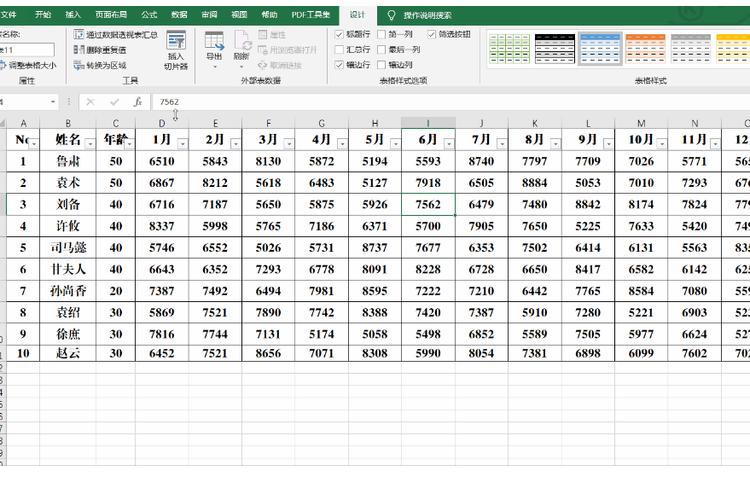Screen dimensions: 750x500
Task: Open the 6月 column filter dropdown
Action: point(449,143)
